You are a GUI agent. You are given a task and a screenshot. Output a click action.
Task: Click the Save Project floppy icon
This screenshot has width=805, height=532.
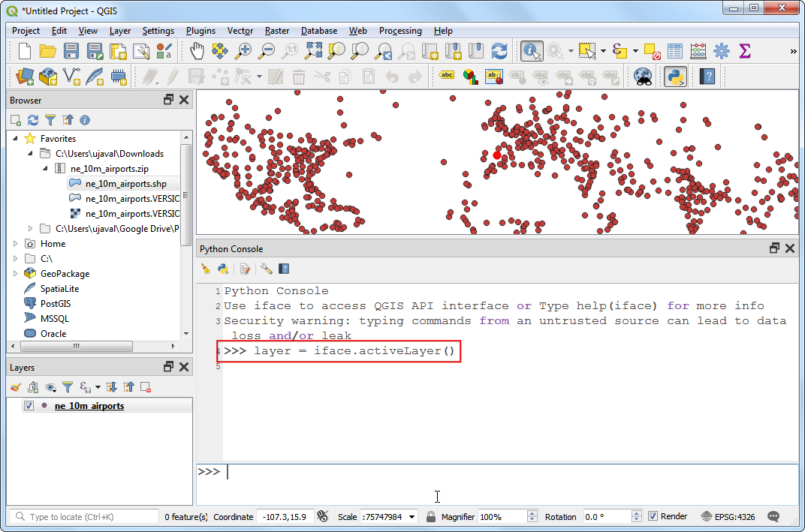(71, 51)
